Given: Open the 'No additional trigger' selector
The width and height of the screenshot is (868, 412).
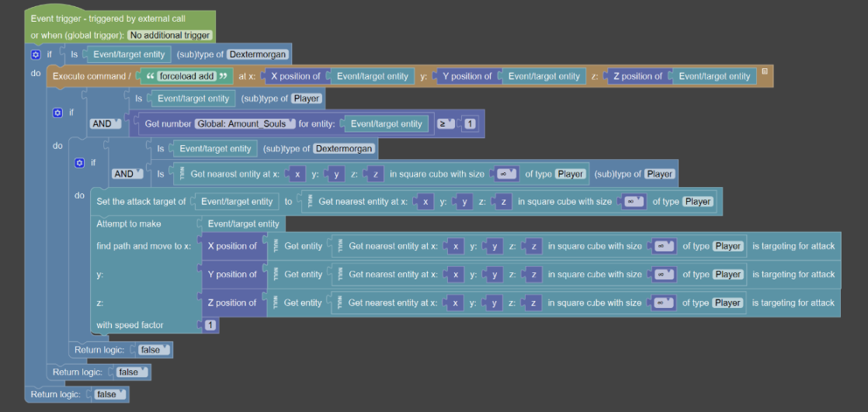Looking at the screenshot, I should 169,36.
